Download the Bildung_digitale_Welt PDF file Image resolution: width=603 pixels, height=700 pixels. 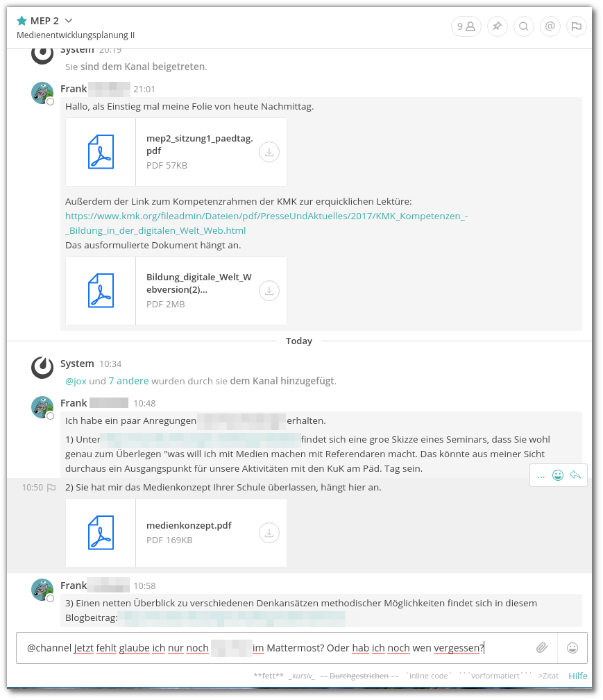click(269, 291)
